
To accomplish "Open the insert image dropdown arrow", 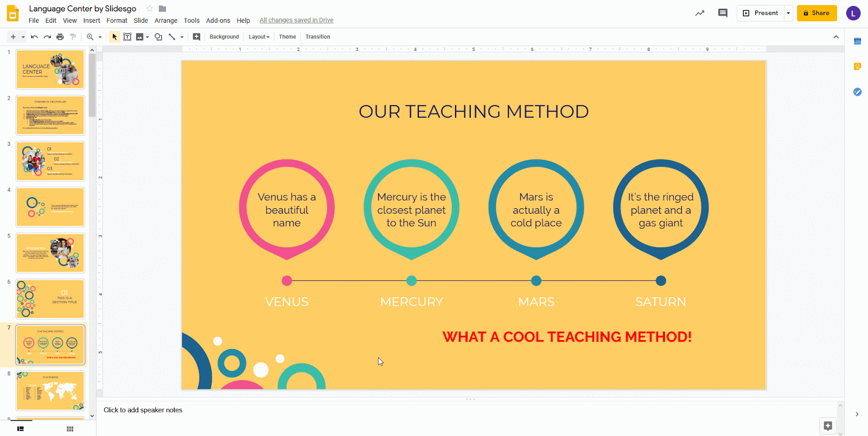I will point(147,37).
